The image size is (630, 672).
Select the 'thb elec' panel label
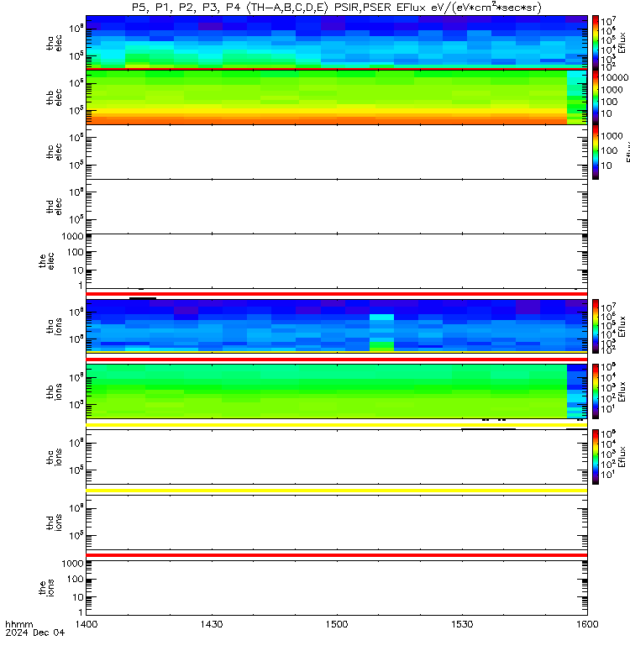click(x=54, y=97)
